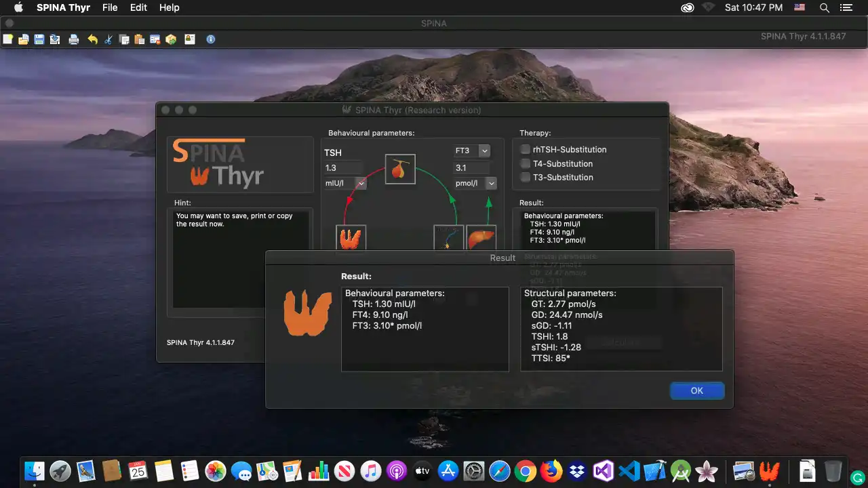Image resolution: width=868 pixels, height=488 pixels.
Task: Click the box with green arrow toolbar icon
Action: (x=171, y=39)
